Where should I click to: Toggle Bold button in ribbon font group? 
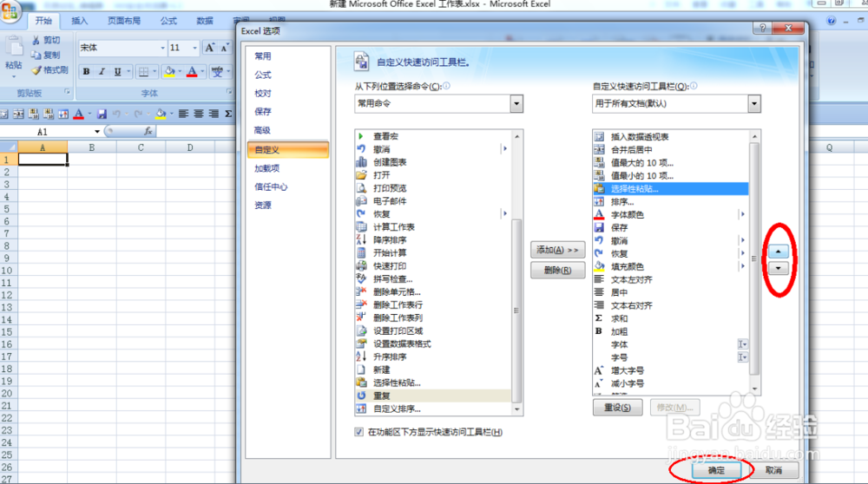tap(86, 71)
